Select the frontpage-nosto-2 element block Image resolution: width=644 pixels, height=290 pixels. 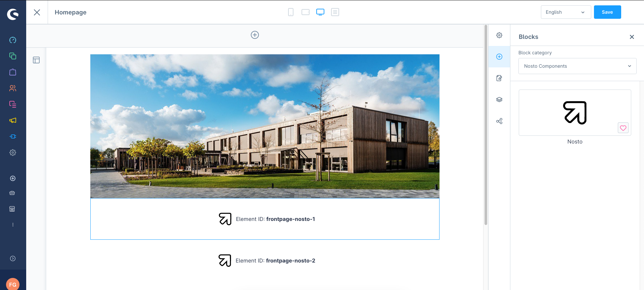tap(267, 260)
